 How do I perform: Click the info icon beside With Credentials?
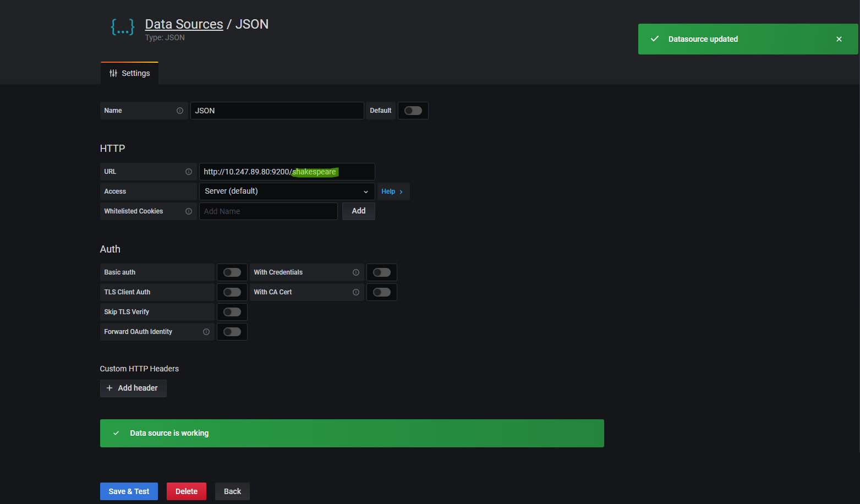pyautogui.click(x=356, y=272)
